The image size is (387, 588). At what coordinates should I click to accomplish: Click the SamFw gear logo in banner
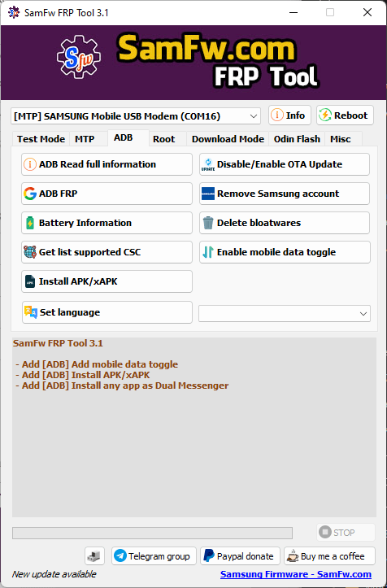(x=79, y=57)
